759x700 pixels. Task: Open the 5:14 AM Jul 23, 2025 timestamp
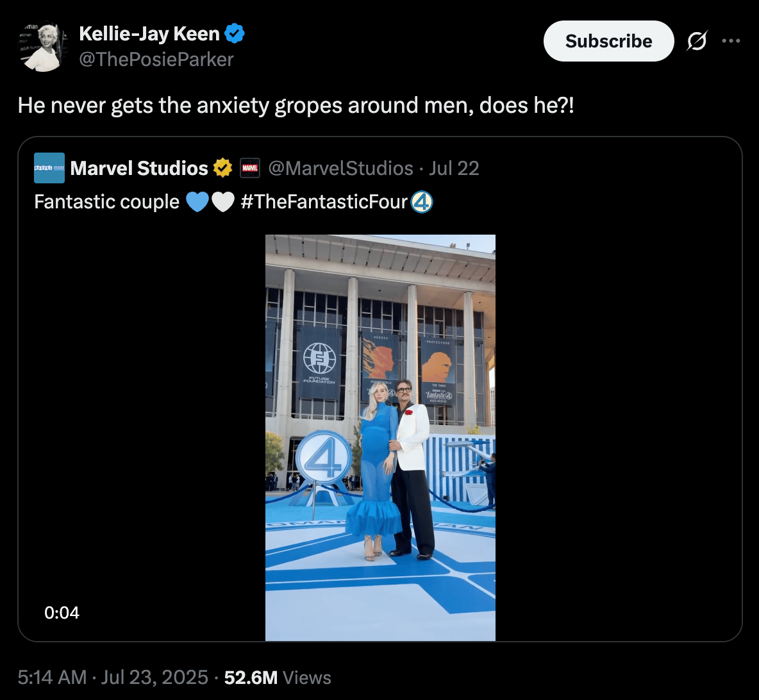(x=113, y=678)
